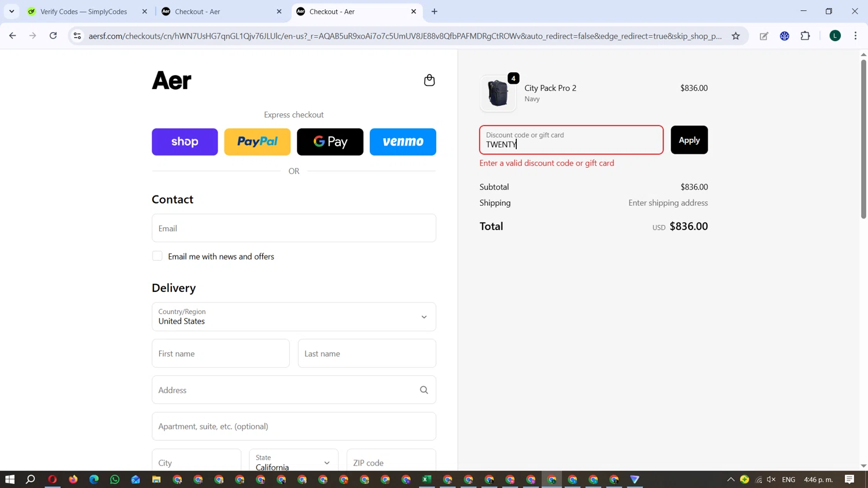Open Microsoft Edge from taskbar
The height and width of the screenshot is (488, 868).
click(x=94, y=479)
